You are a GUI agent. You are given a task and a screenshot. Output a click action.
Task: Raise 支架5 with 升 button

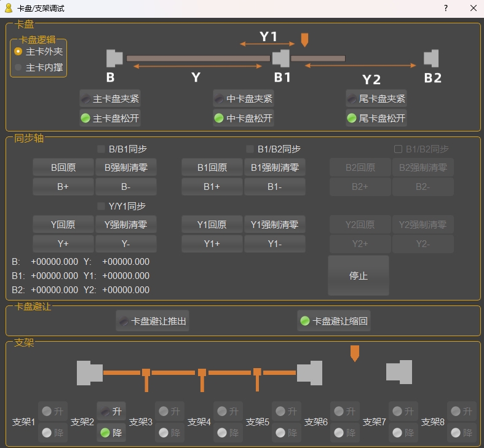coord(287,411)
